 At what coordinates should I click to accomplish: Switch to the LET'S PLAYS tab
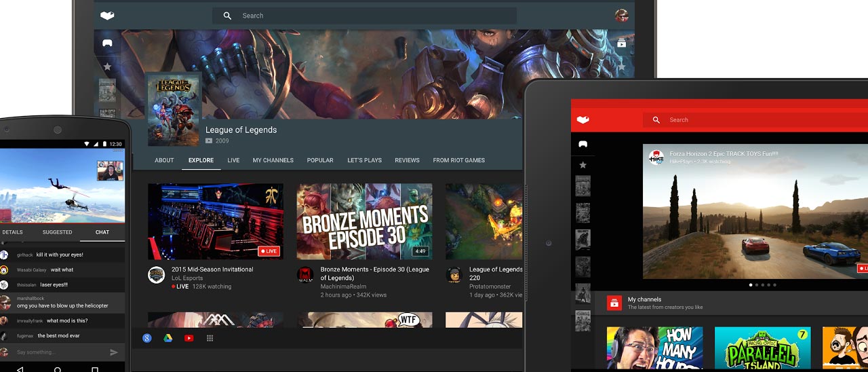click(365, 160)
